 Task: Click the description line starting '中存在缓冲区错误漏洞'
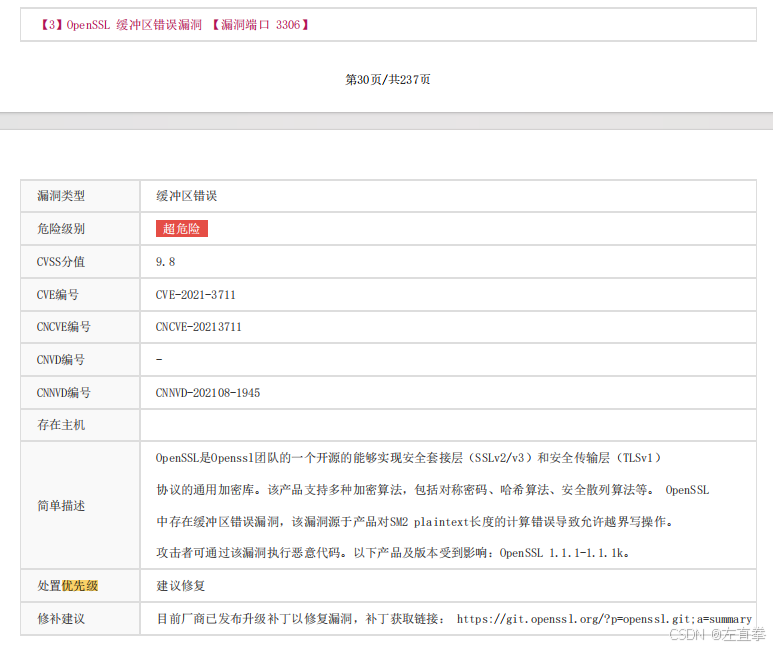[415, 522]
